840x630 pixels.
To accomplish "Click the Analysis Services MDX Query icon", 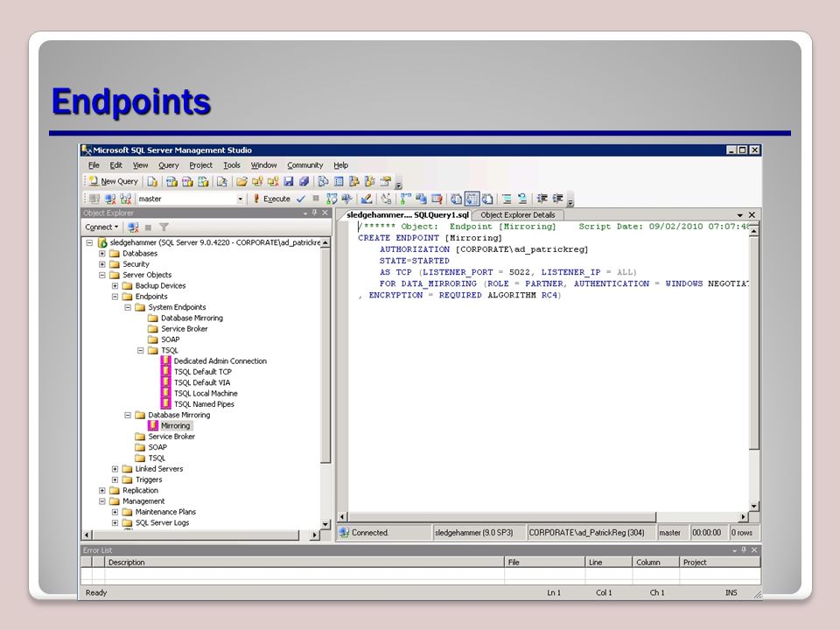I will tap(172, 182).
